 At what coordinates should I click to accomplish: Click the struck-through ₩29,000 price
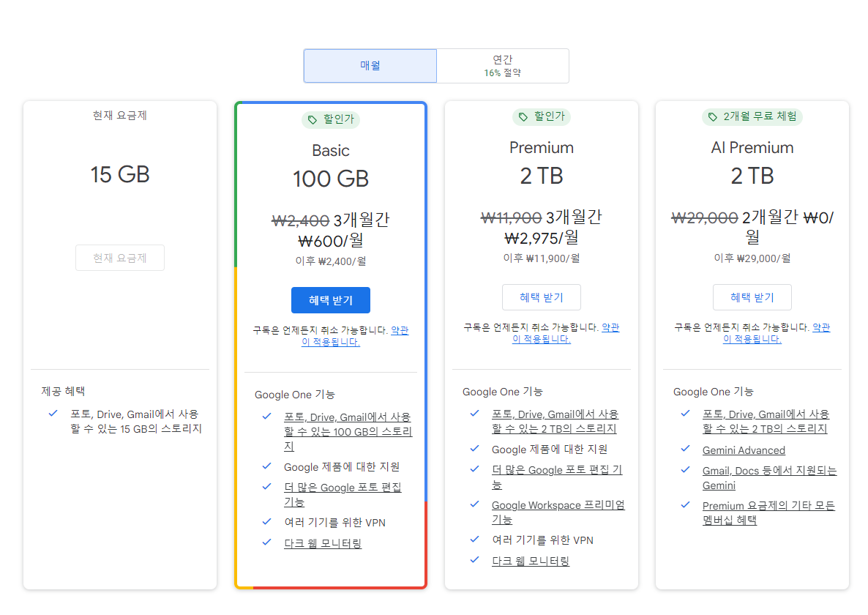coord(705,218)
